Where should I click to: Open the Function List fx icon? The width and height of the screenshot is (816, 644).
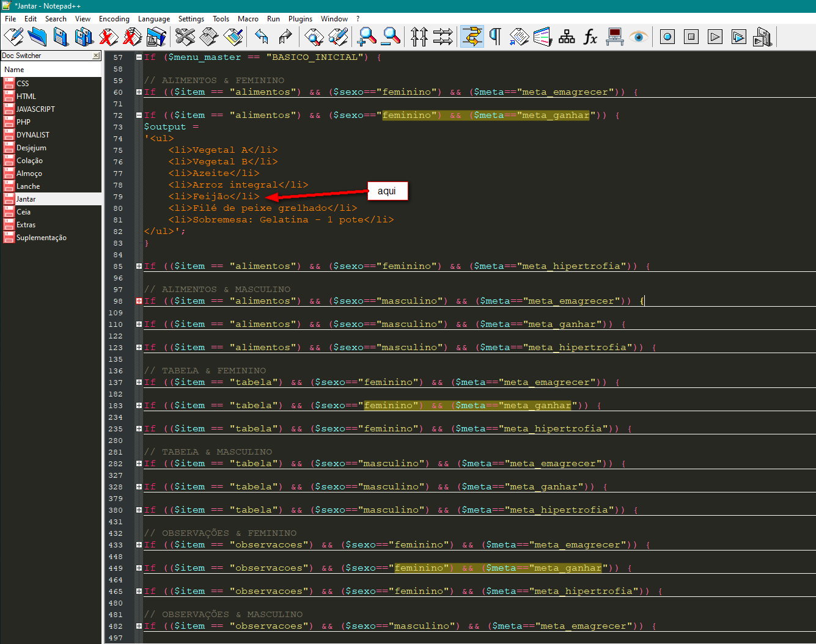590,37
